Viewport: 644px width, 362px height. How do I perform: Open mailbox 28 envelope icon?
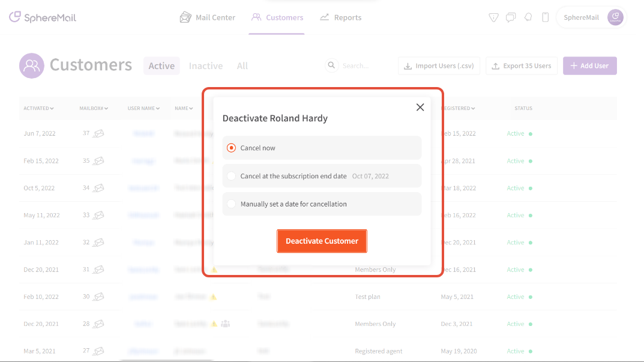pos(98,324)
